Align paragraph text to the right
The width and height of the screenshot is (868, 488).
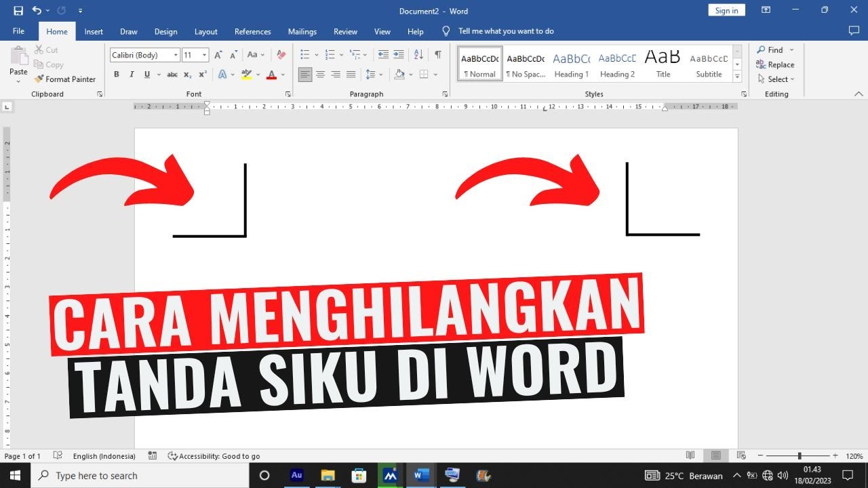pos(336,75)
